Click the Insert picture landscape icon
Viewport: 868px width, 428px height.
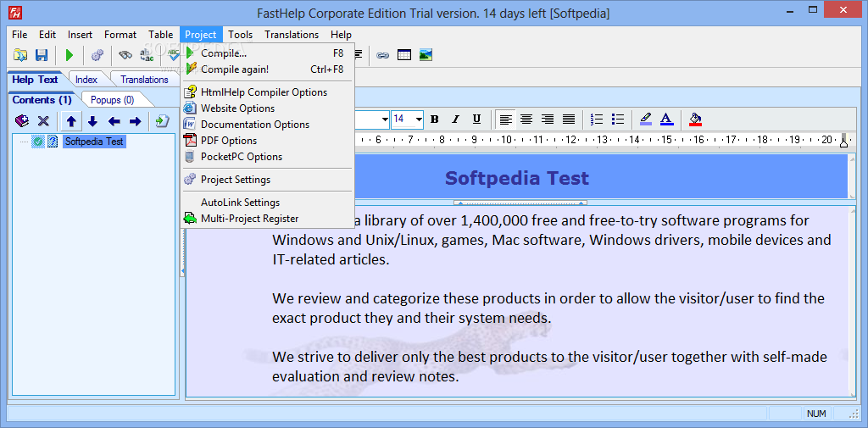click(426, 55)
